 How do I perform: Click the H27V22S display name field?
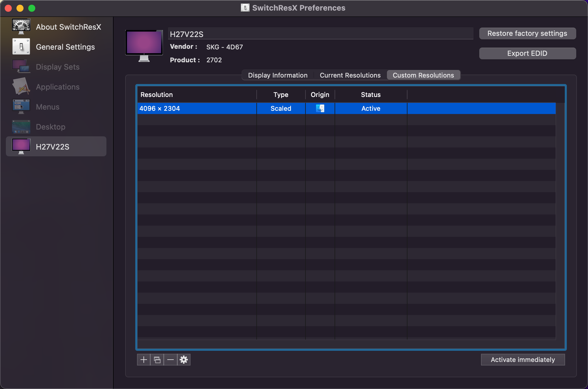tap(320, 34)
